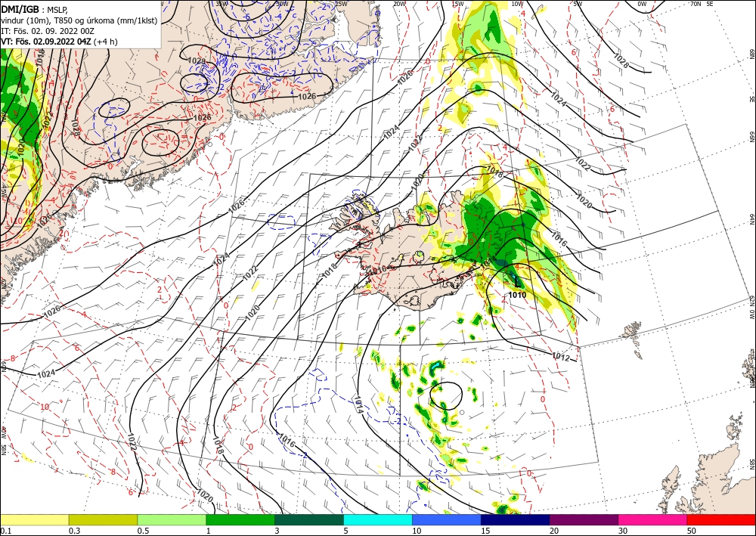Click the light green 0.5–1 legend band
Screen dimensions: 756x536
tap(172, 519)
